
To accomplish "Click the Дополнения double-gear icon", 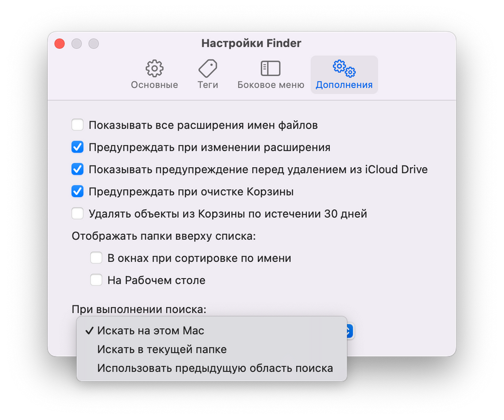I will coord(344,68).
